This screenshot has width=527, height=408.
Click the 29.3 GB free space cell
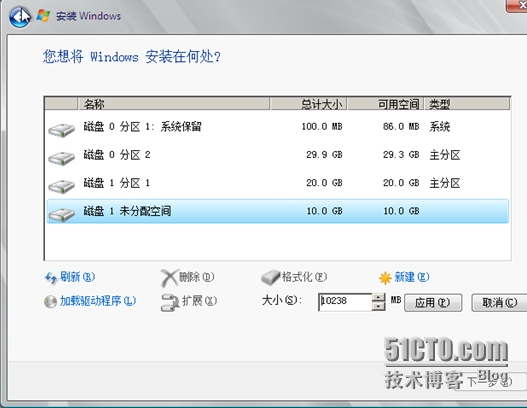click(401, 155)
